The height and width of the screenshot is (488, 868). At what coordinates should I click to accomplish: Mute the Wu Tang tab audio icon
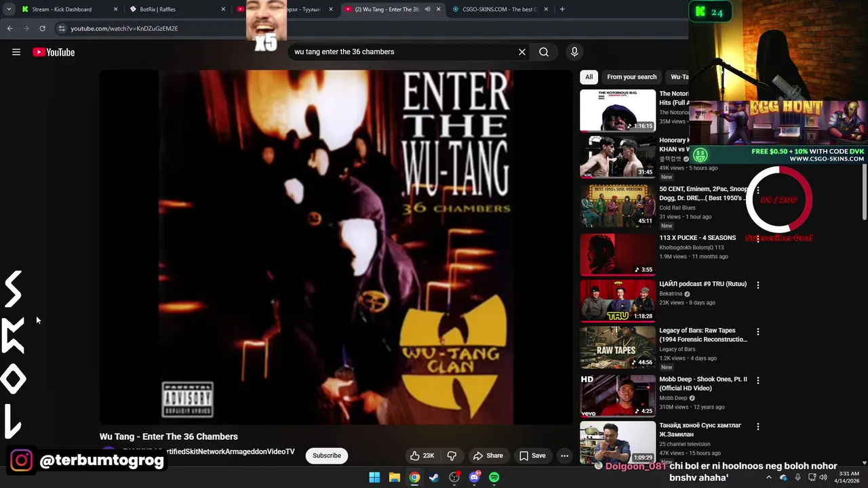pos(427,9)
